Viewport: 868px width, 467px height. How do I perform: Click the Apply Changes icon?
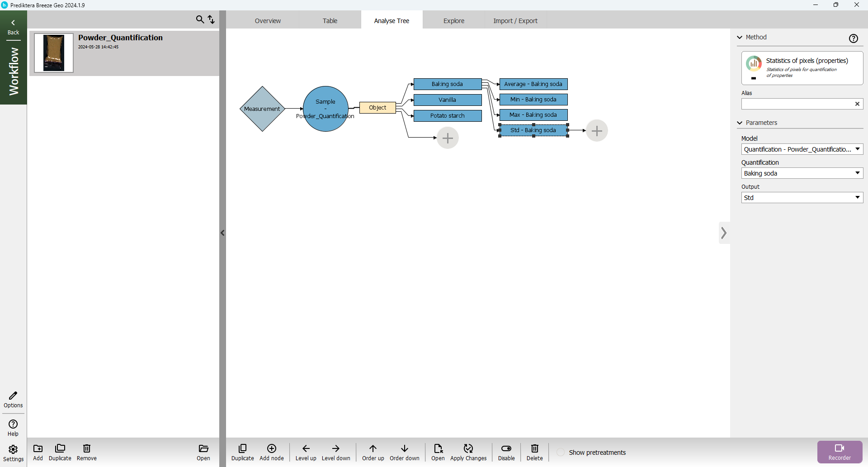click(468, 449)
